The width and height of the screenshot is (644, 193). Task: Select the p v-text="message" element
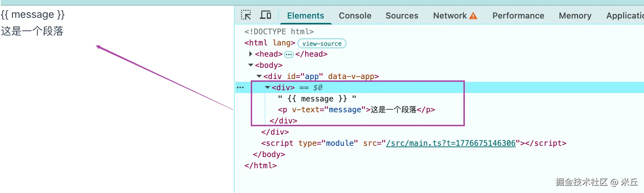coord(356,110)
